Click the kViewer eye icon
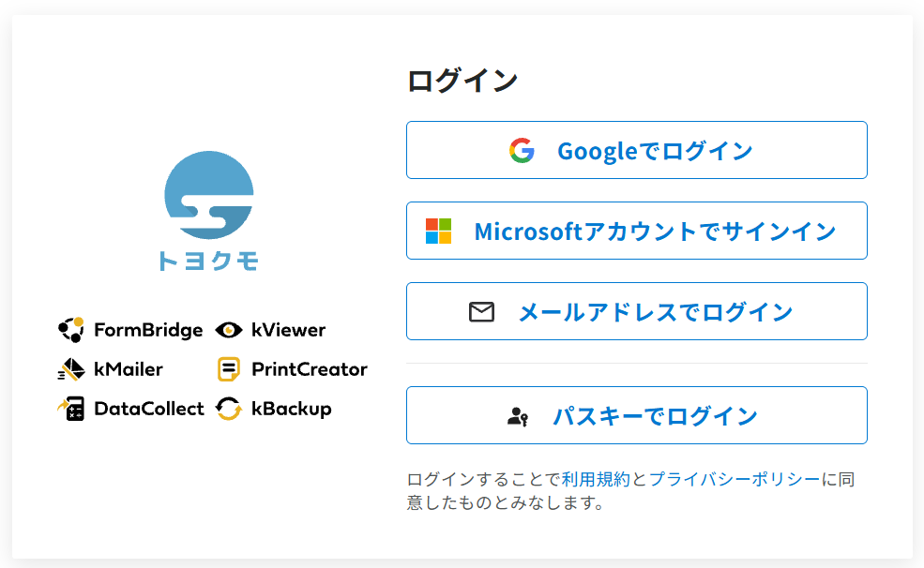924x568 pixels. (229, 330)
